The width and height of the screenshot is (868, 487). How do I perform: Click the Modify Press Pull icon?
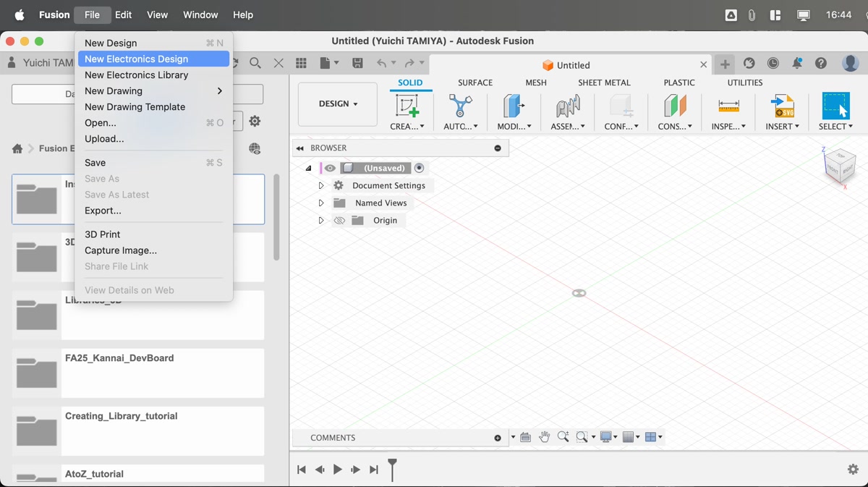point(514,106)
